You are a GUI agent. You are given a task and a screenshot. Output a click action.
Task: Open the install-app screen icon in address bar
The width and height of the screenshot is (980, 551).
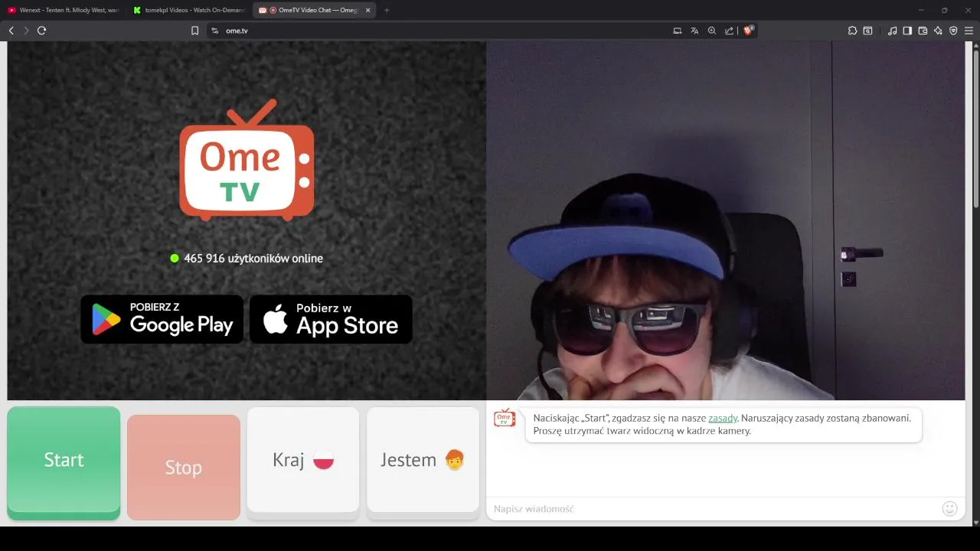click(x=677, y=31)
